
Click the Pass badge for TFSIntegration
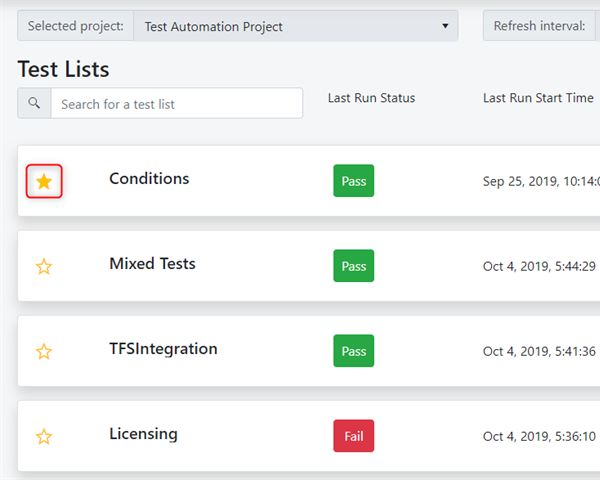coord(354,351)
